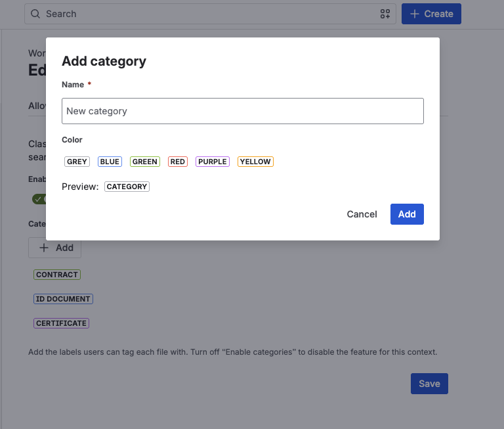Pick the YELLOW color label
This screenshot has width=504, height=429.
pyautogui.click(x=255, y=162)
